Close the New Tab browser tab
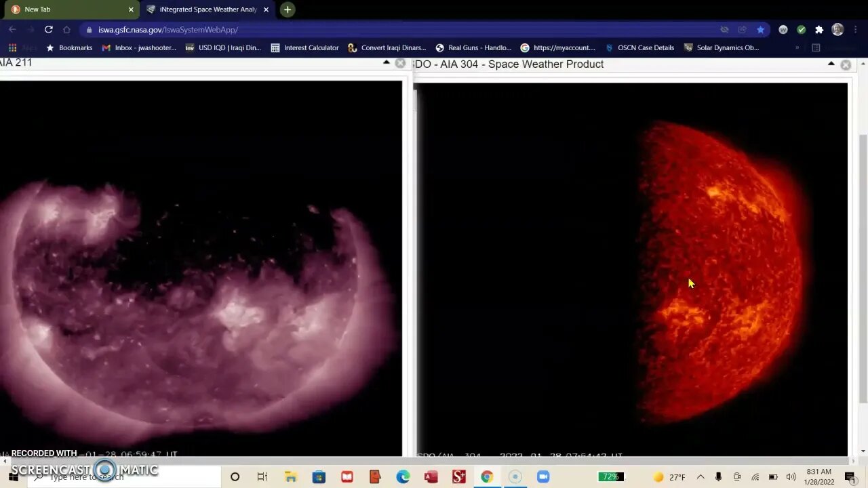868x488 pixels. click(x=131, y=9)
